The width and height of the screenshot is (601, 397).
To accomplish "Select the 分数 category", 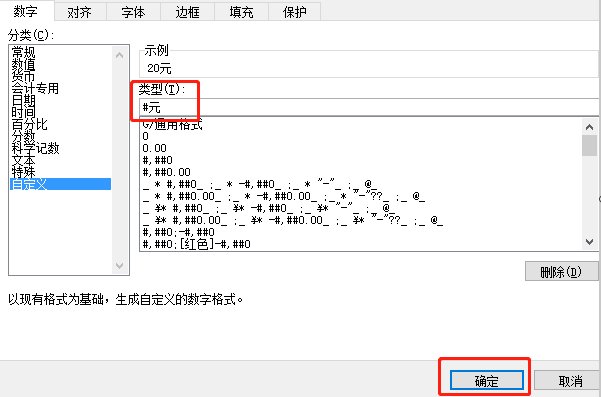I will point(23,136).
